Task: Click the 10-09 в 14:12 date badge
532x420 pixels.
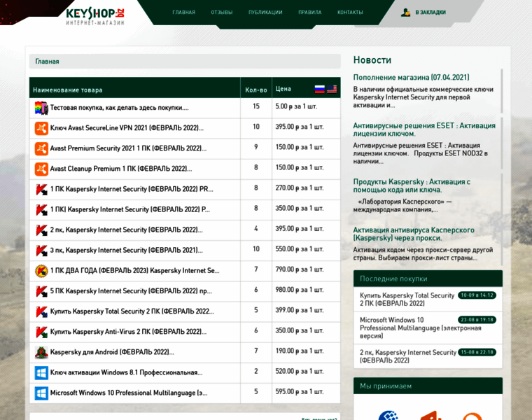Action: click(477, 295)
